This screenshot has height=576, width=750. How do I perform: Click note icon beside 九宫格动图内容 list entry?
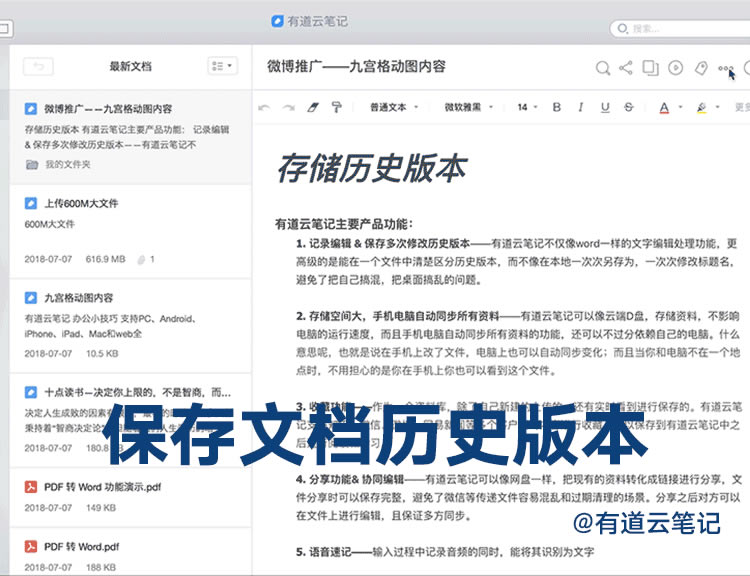tap(31, 298)
